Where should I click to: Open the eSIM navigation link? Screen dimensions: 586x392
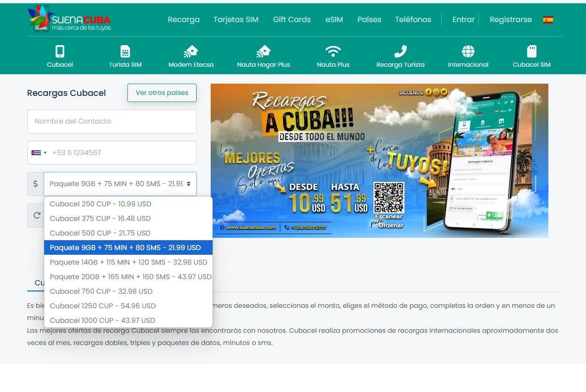click(334, 20)
